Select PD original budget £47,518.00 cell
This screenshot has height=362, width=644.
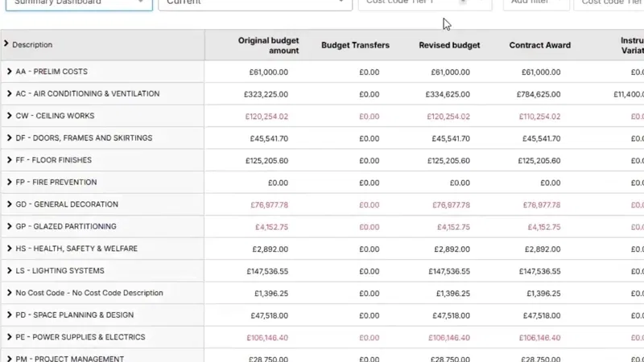[270, 316]
